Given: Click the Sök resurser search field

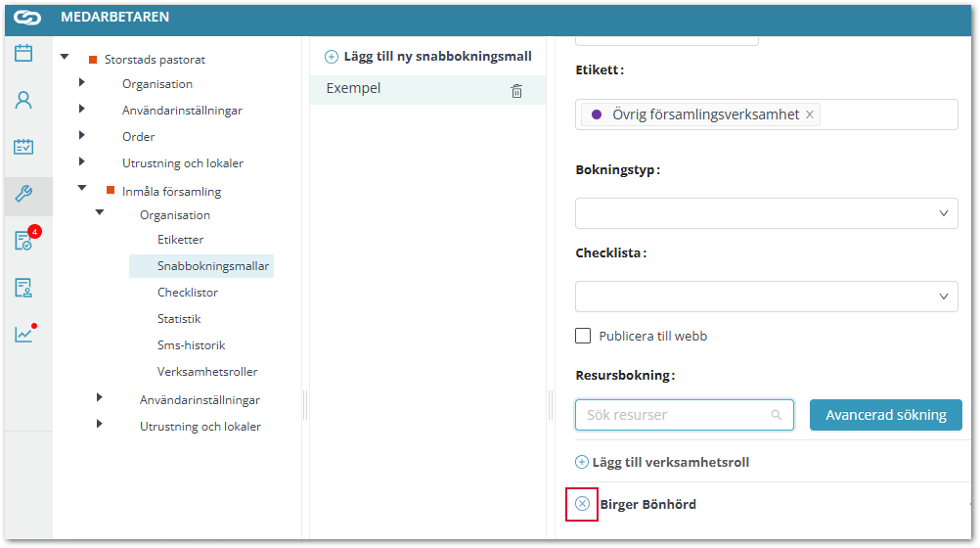Looking at the screenshot, I should (675, 415).
